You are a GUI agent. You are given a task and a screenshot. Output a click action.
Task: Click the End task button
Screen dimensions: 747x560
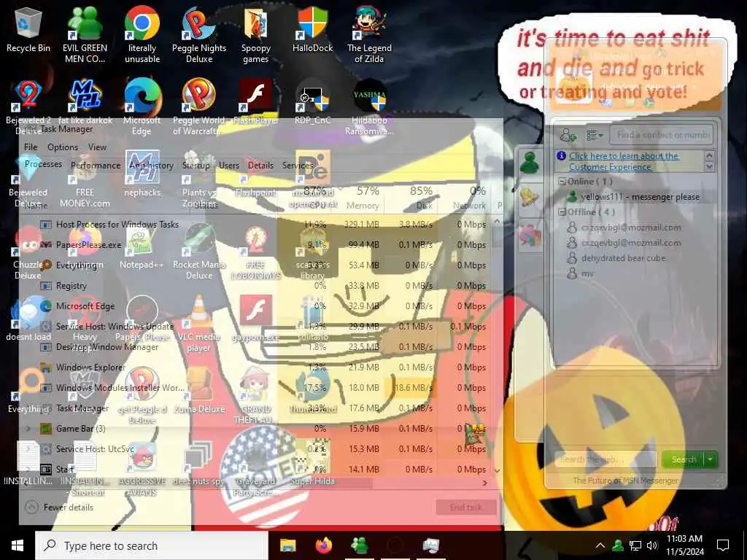point(466,507)
